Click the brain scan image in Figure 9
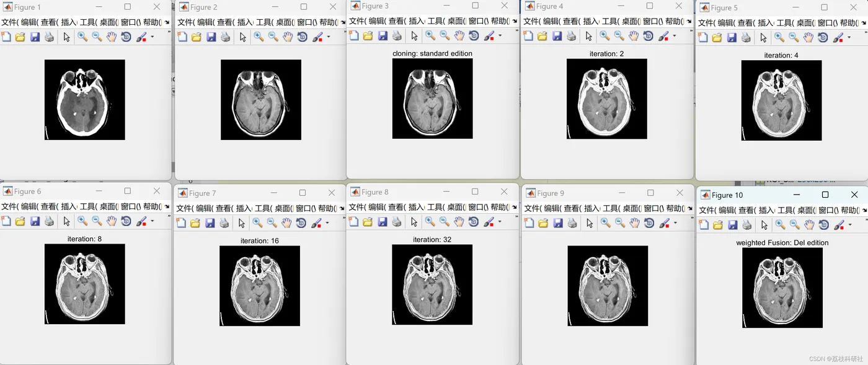The width and height of the screenshot is (868, 365). tap(608, 286)
